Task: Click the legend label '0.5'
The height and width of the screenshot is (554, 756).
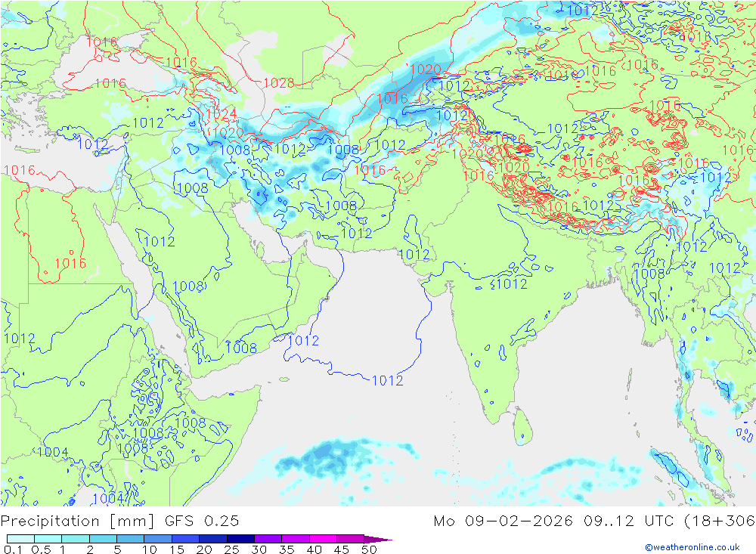Action: pos(41,549)
